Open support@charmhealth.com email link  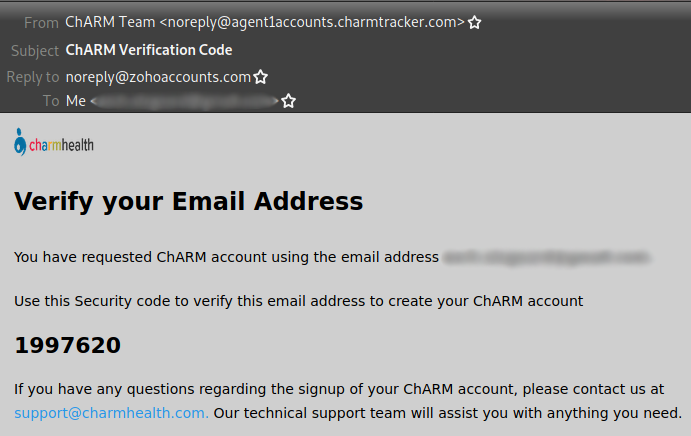(111, 413)
